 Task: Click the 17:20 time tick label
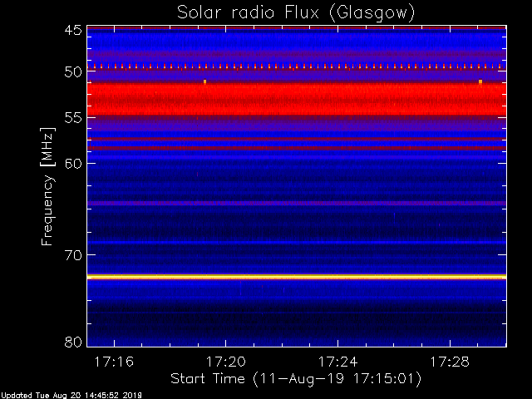pos(226,362)
